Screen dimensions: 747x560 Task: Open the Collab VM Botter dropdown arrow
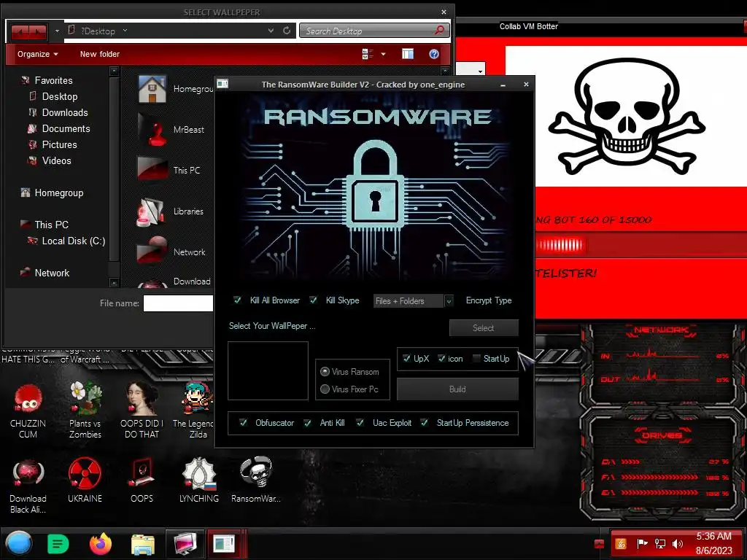(480, 71)
